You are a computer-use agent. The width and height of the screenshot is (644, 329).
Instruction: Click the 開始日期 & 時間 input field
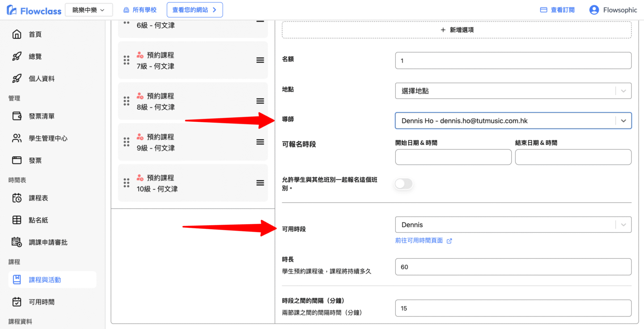453,157
